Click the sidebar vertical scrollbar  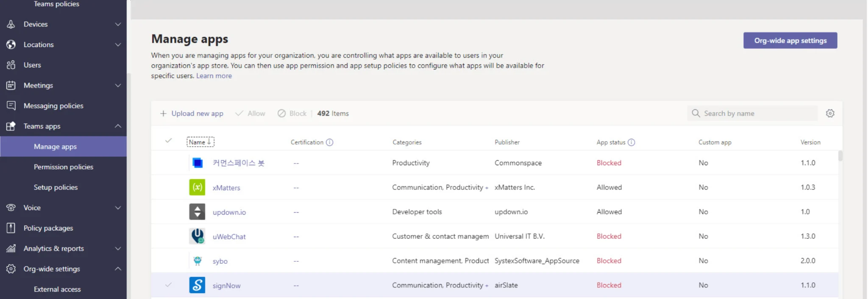128,186
